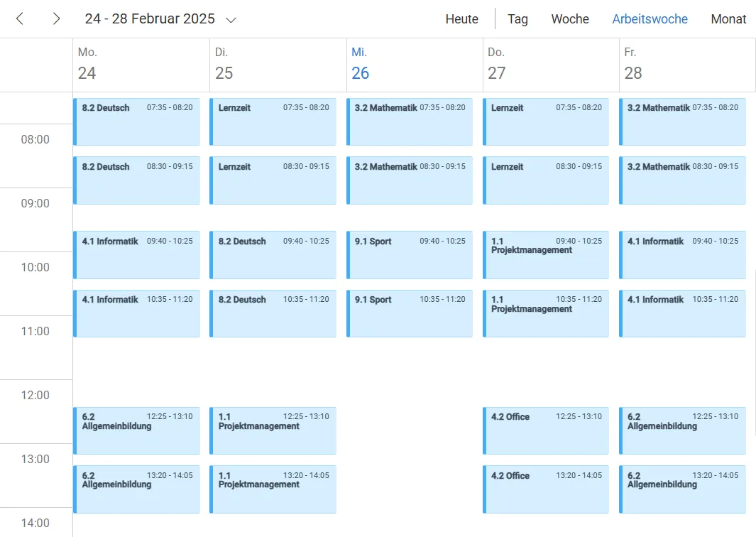Switch to Tag view
The image size is (756, 537).
tap(517, 19)
